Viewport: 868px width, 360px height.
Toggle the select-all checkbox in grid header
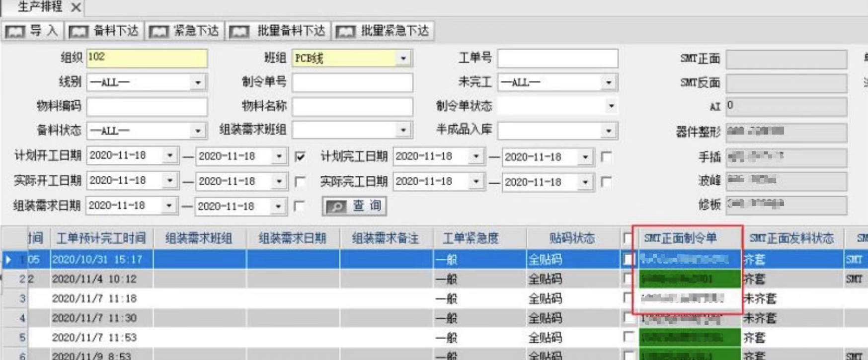(628, 239)
